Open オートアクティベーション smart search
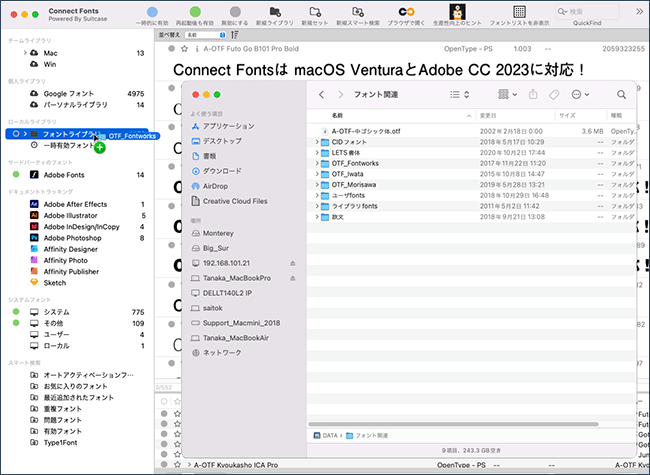Viewport: 650px width, 475px height. pyautogui.click(x=89, y=375)
